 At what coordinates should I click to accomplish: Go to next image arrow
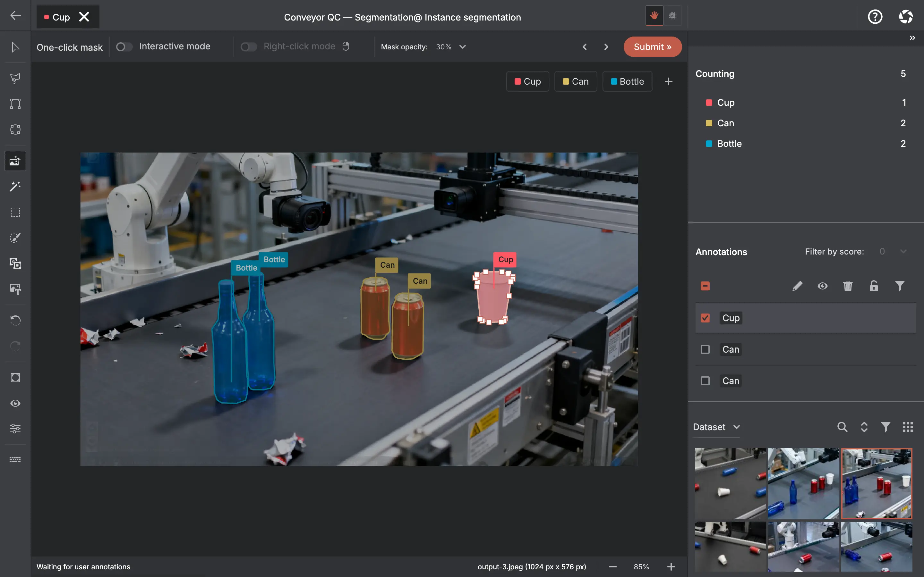click(606, 47)
